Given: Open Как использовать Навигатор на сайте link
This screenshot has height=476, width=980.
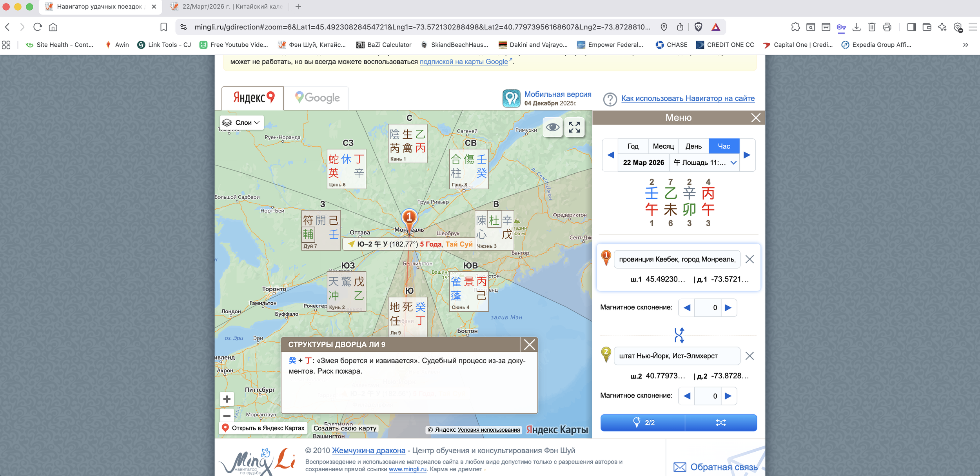Looking at the screenshot, I should [x=688, y=98].
